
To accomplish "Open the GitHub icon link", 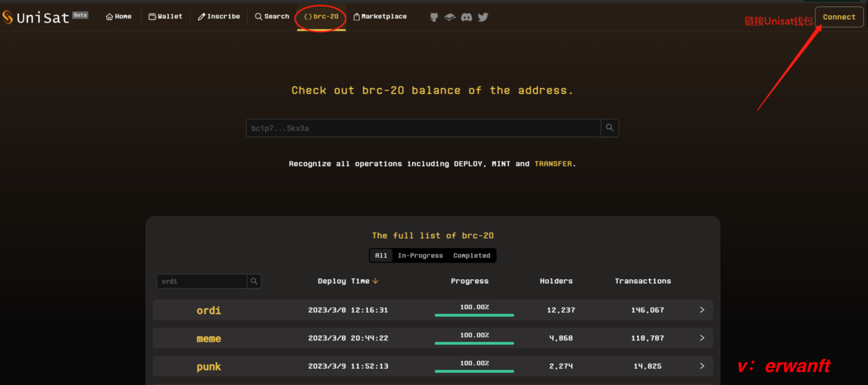I will click(434, 17).
